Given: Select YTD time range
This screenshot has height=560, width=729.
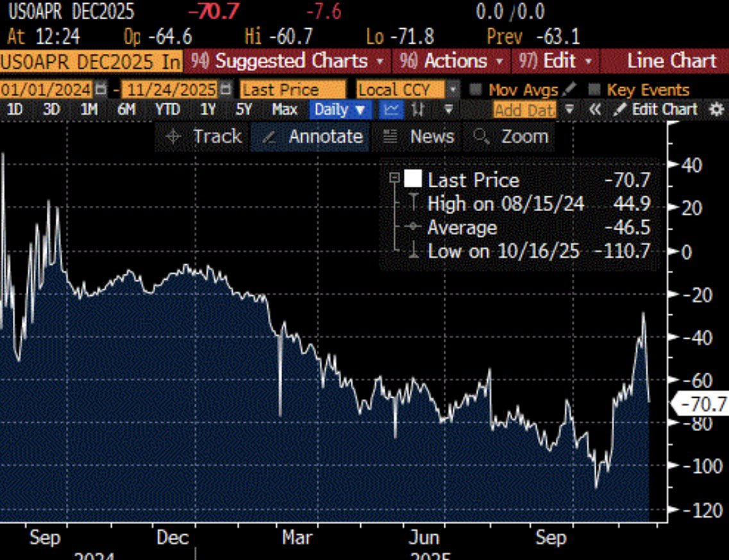Looking at the screenshot, I should click(167, 110).
